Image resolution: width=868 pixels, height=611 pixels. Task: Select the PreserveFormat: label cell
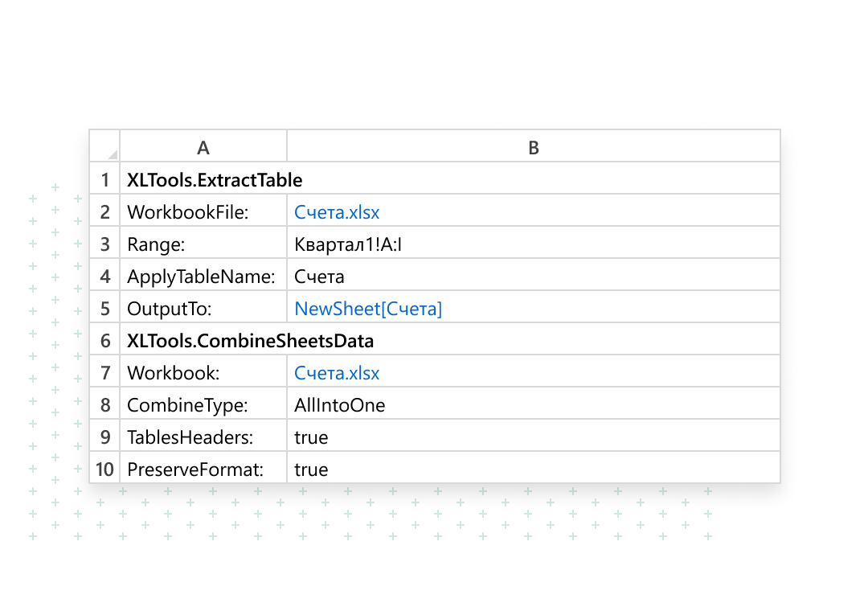pyautogui.click(x=195, y=470)
